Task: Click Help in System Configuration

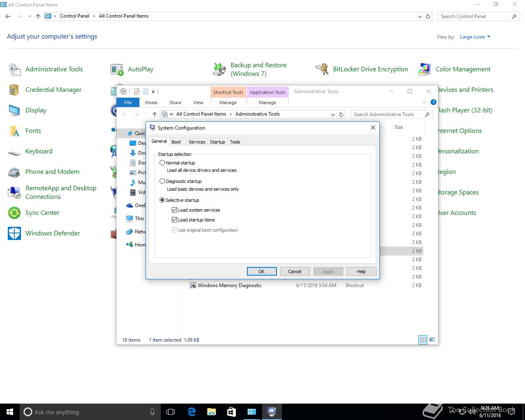Action: pyautogui.click(x=361, y=272)
